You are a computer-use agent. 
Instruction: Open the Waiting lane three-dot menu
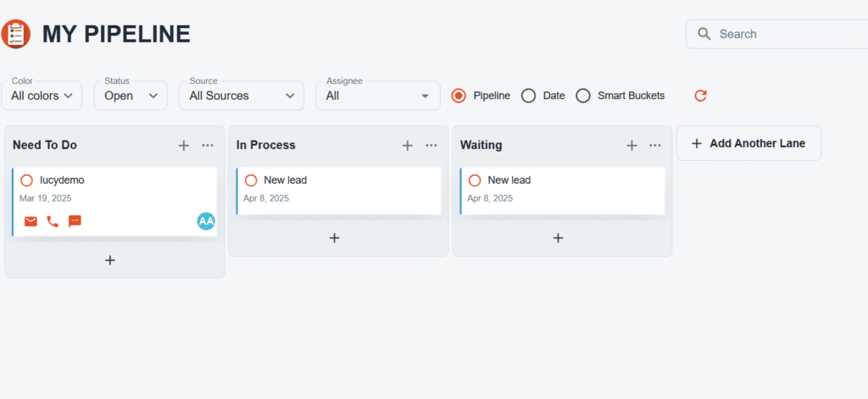(655, 145)
